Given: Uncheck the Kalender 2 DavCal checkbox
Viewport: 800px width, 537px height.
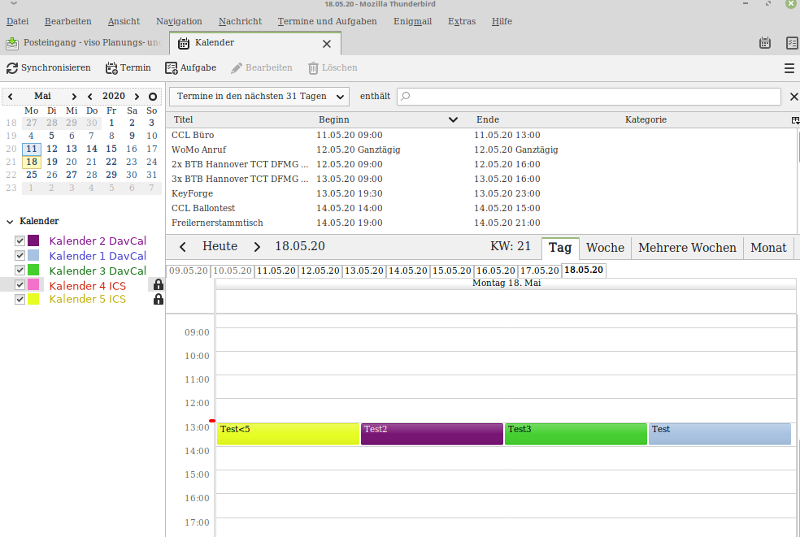Looking at the screenshot, I should point(20,242).
